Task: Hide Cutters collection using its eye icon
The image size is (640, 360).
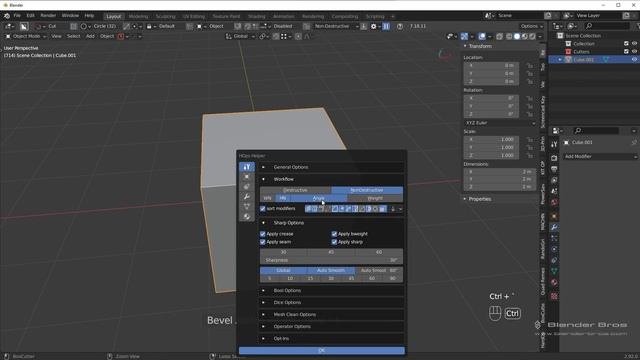Action: click(x=634, y=51)
